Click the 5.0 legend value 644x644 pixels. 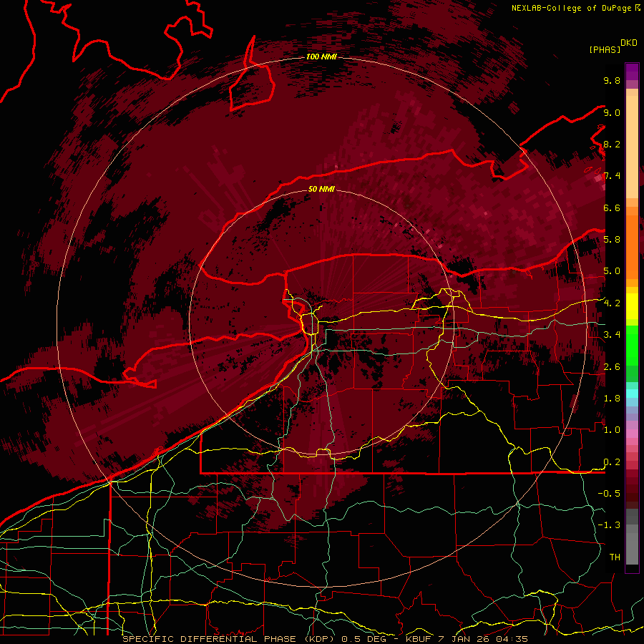coord(612,271)
